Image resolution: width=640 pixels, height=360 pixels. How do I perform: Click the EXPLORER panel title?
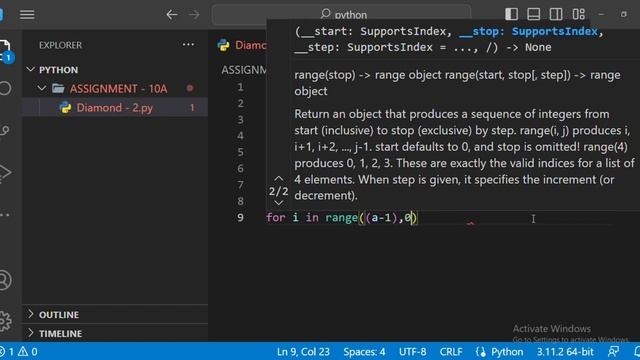[x=60, y=45]
